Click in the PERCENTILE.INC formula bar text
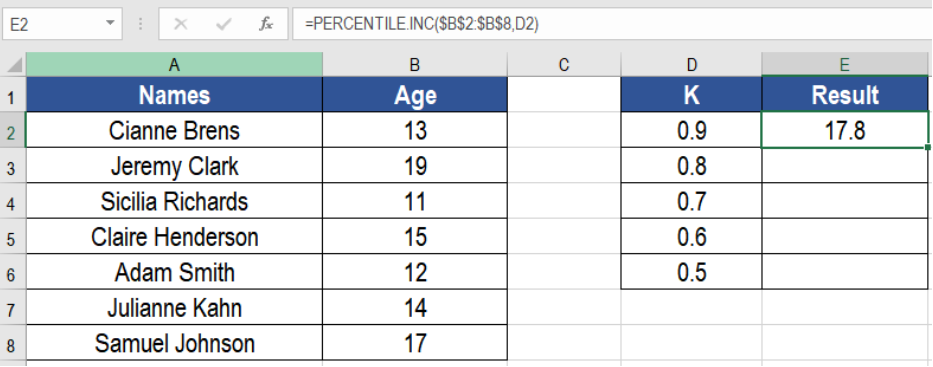 coord(421,24)
